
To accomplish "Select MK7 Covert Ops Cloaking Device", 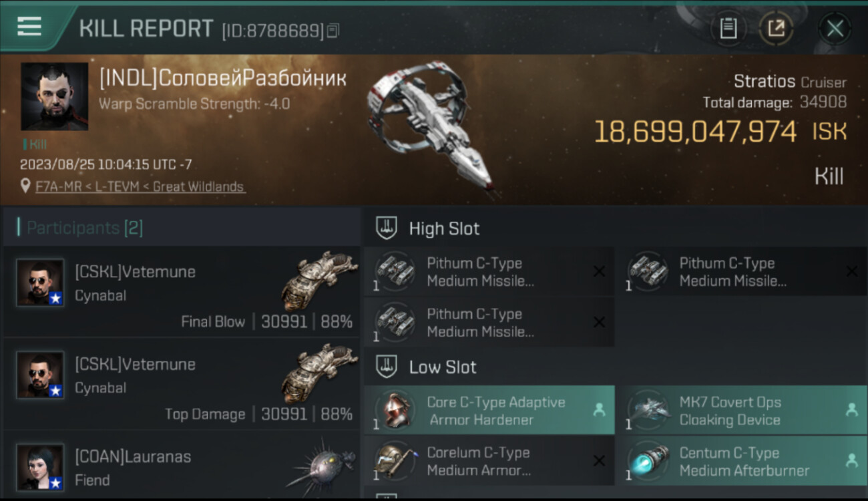I will coord(742,410).
